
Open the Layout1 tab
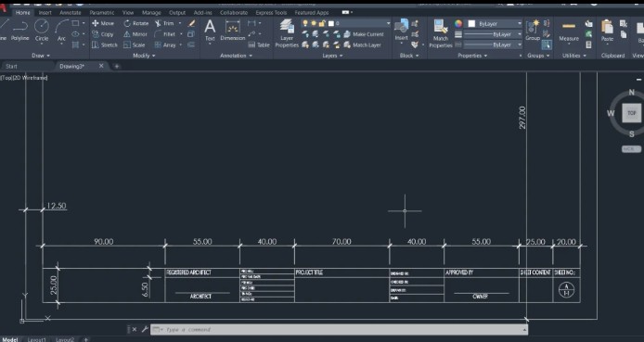[x=37, y=339]
